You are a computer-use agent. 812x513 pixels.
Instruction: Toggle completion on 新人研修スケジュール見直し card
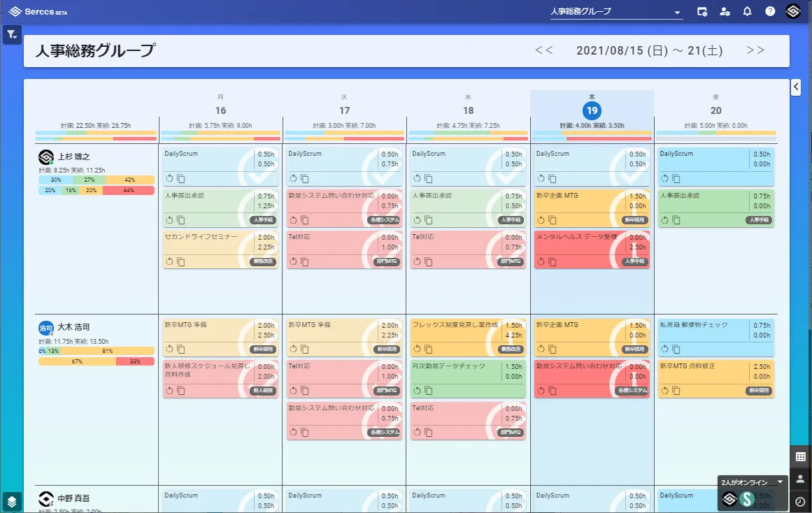258,380
